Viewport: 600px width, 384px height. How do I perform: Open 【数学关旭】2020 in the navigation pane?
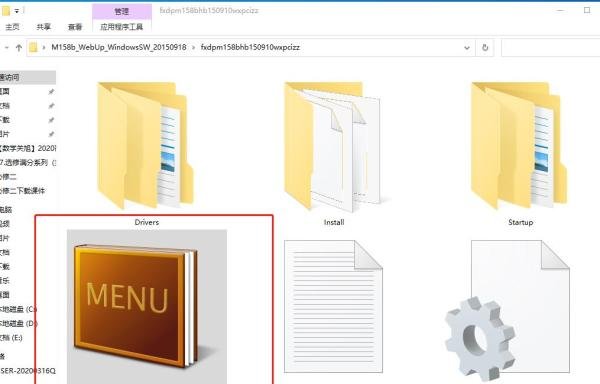pyautogui.click(x=28, y=148)
